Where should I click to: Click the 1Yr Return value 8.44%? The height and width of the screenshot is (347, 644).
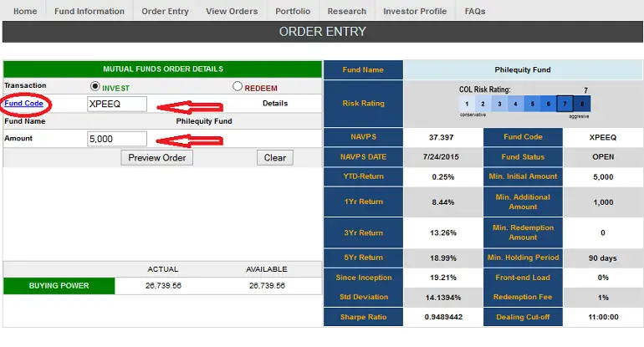coord(442,202)
